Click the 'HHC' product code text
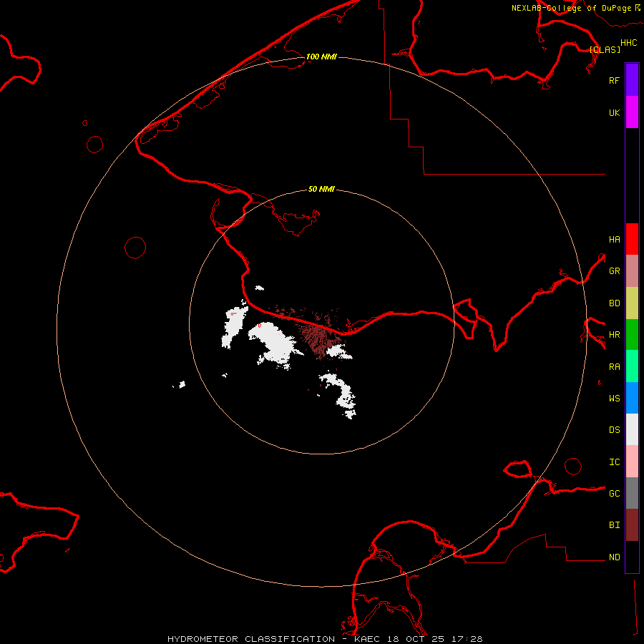Screen dimensions: 644x644 coord(628,42)
